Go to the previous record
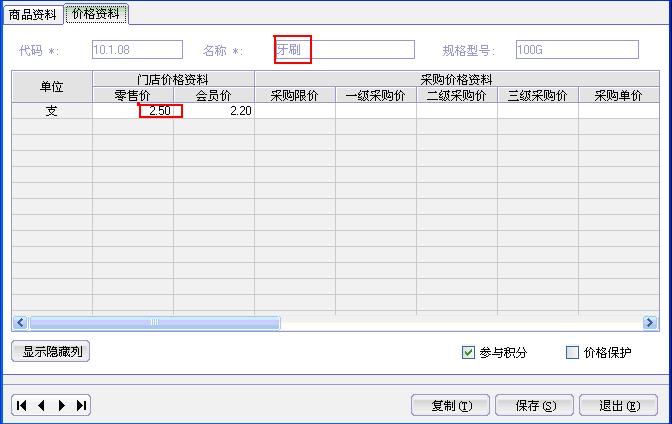Screen dimensions: 672x424 pos(42,406)
